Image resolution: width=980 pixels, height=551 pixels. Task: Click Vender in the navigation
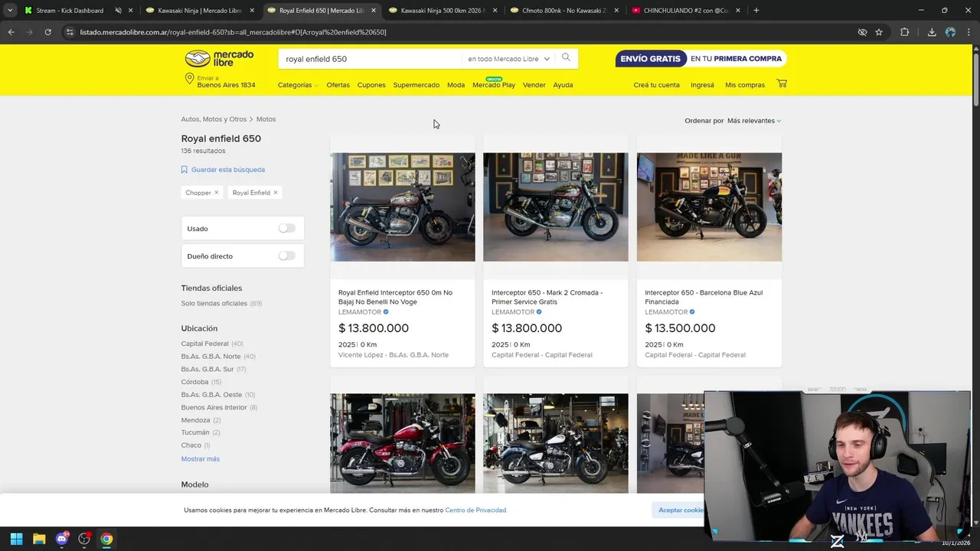534,85
